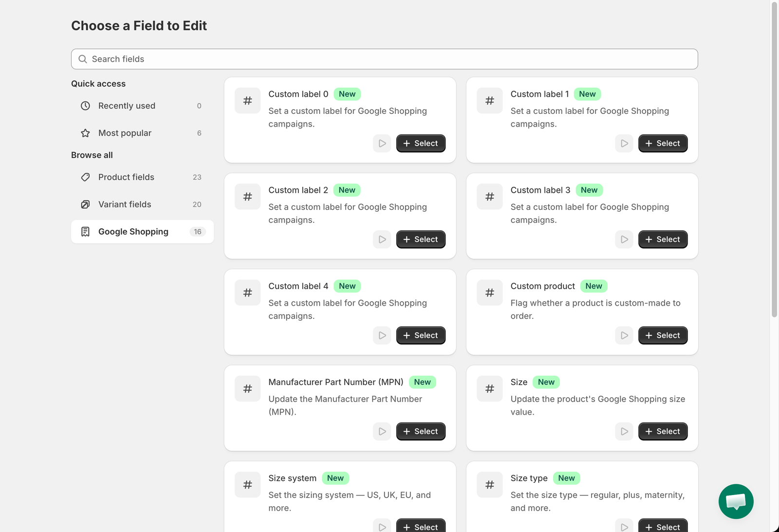
Task: Browse Product fields category
Action: coord(142,177)
